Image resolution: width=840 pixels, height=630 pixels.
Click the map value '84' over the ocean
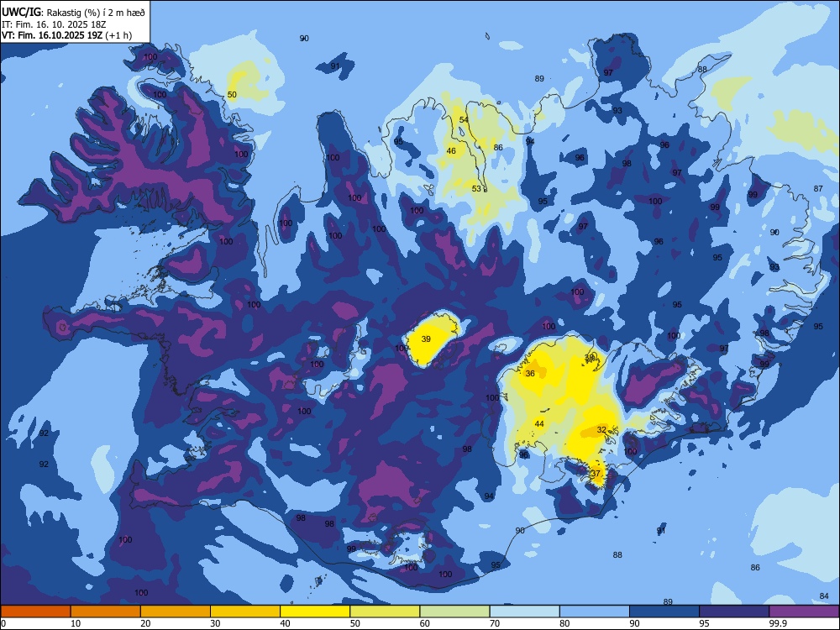(824, 596)
